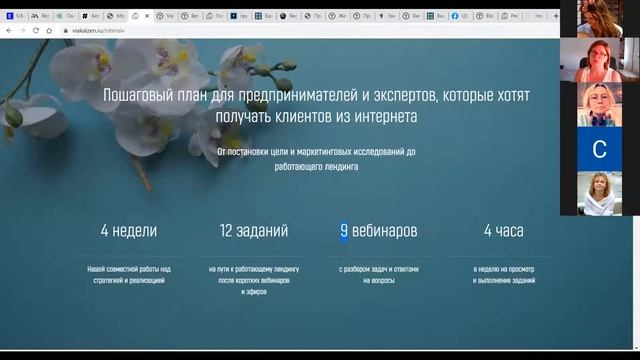Select the blonde participant with headphones around her neck
Image resolution: width=640 pixels, height=360 pixels.
(x=599, y=105)
